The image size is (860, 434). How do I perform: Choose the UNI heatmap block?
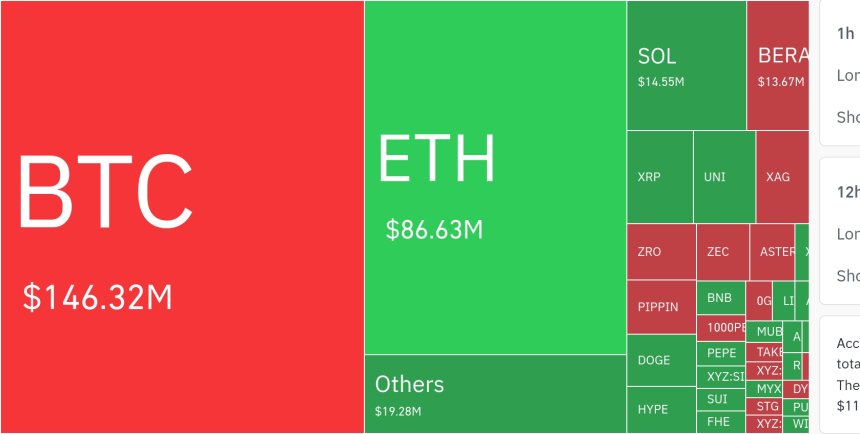pyautogui.click(x=724, y=177)
